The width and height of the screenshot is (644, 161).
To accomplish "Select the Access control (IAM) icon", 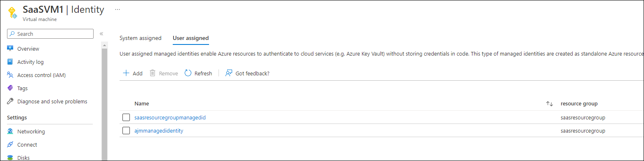I will 10,75.
